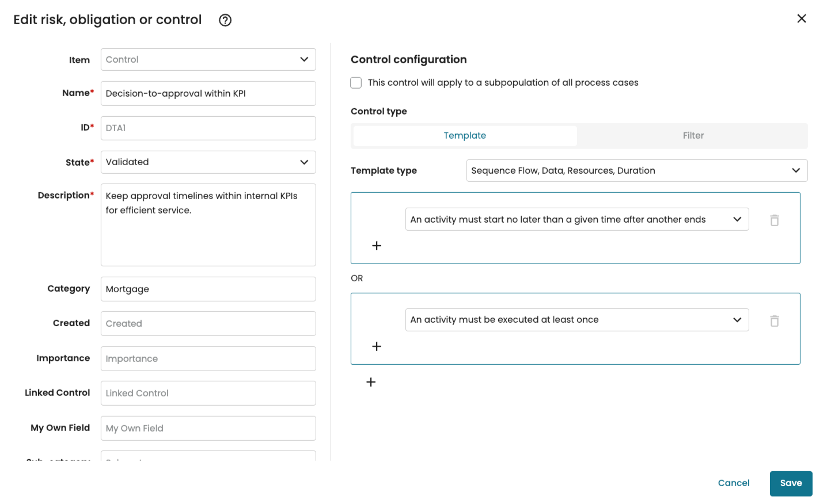Screen dimensions: 827x504
Task: Open the Template type dropdown
Action: point(636,171)
